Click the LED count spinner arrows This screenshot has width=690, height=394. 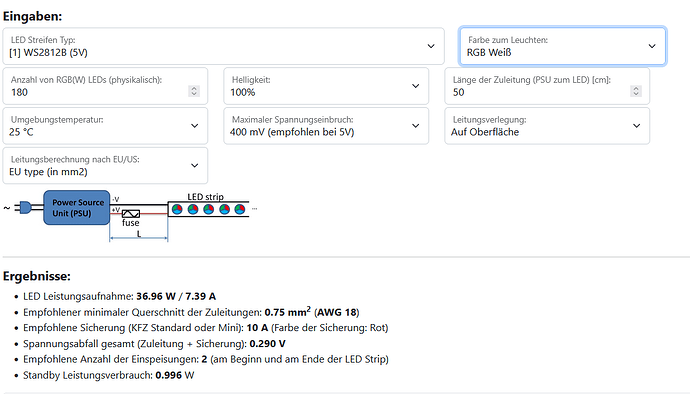(x=194, y=91)
